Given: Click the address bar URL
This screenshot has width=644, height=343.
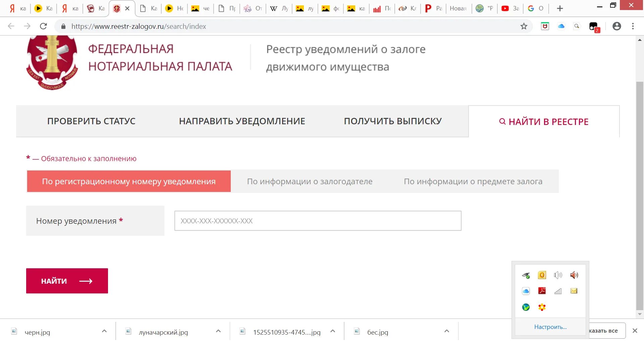Looking at the screenshot, I should click(139, 26).
